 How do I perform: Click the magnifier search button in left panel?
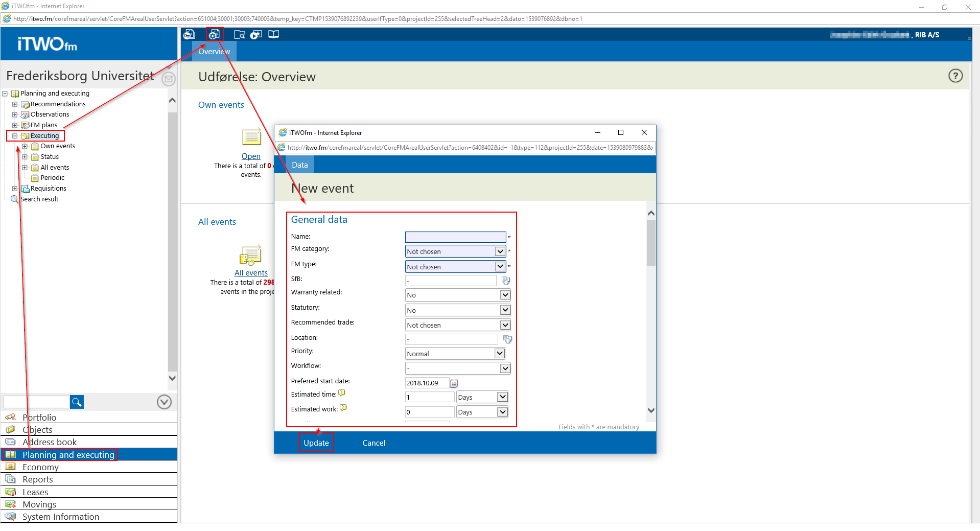point(77,402)
